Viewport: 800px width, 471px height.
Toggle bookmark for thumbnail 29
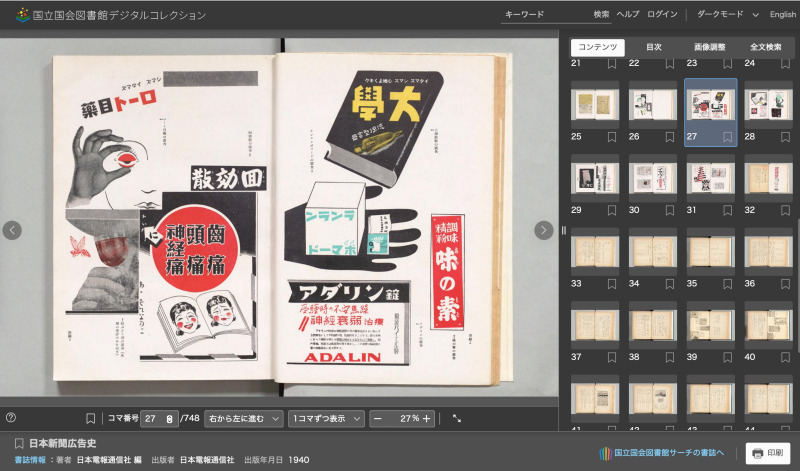(612, 210)
